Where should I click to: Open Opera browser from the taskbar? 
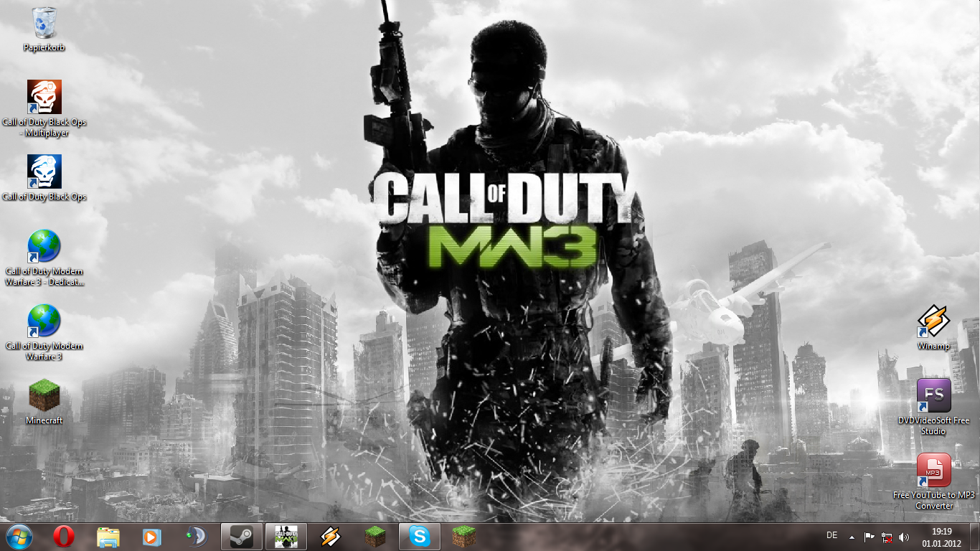pos(64,537)
